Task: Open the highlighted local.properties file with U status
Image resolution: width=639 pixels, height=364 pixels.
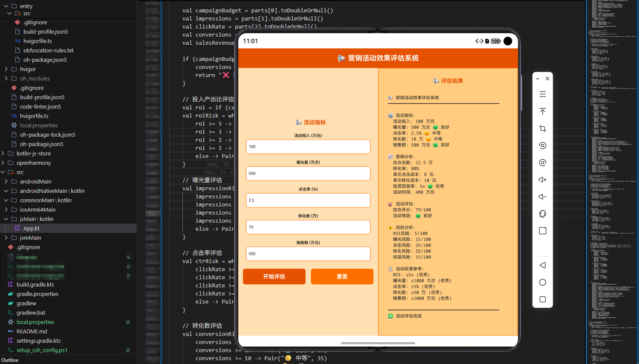Action: coord(35,322)
